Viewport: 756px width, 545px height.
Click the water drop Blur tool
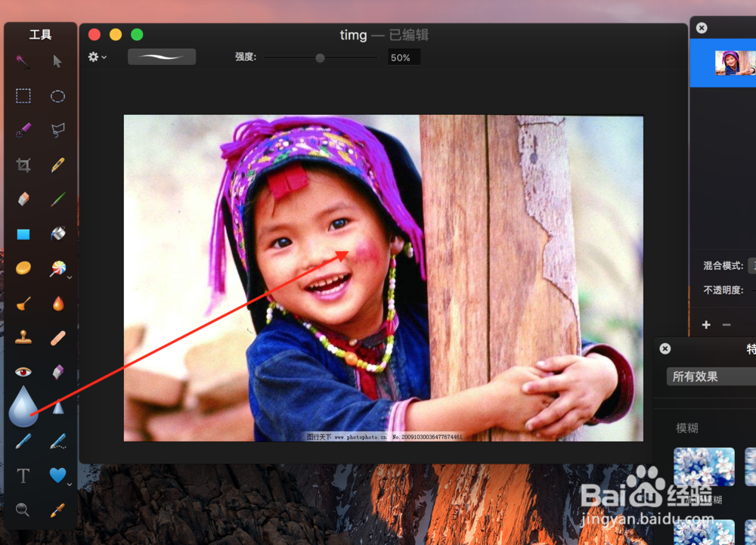click(x=23, y=407)
